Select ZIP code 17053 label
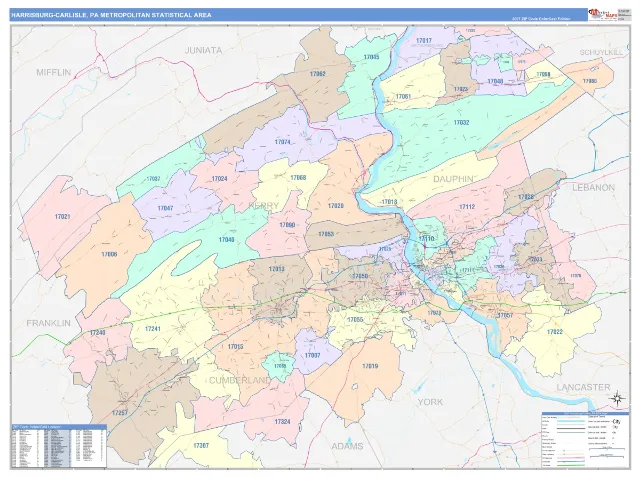Image resolution: width=640 pixels, height=480 pixels. coord(326,234)
